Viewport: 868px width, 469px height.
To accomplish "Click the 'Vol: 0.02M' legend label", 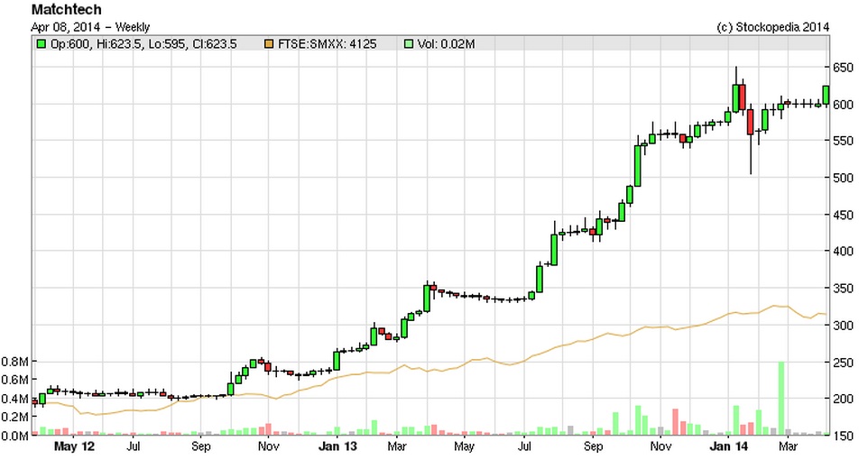I will click(x=446, y=43).
